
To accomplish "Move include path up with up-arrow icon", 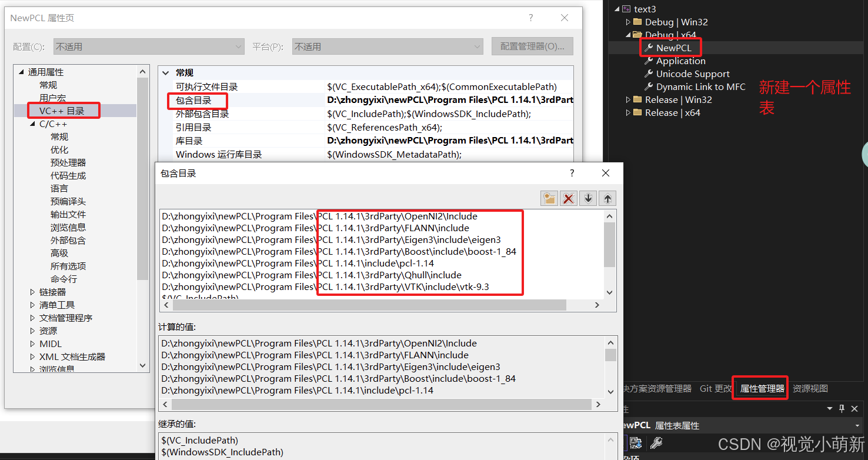I will 606,198.
